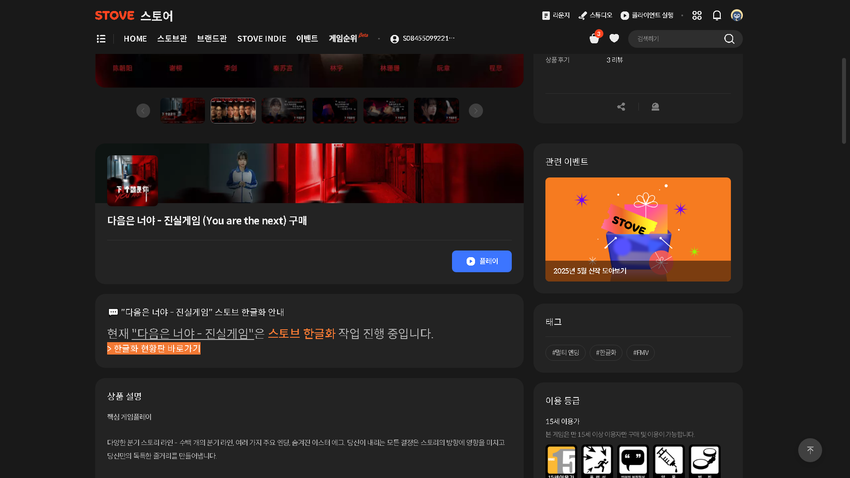
Task: Open the notifications bell
Action: (717, 16)
